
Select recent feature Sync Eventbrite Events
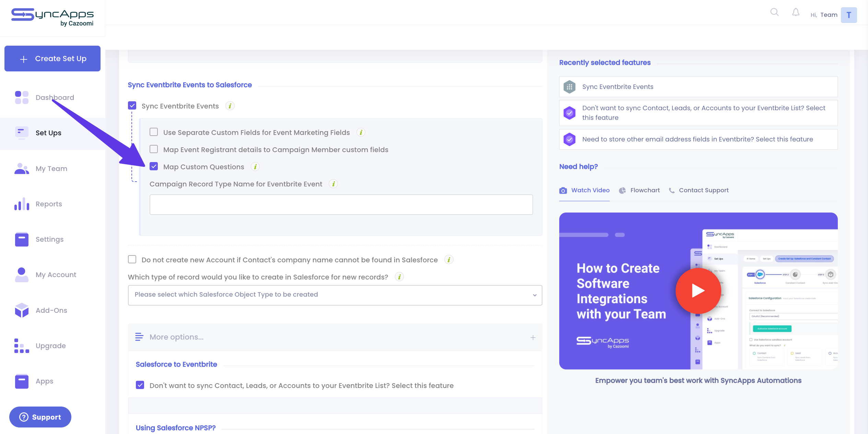coord(698,87)
